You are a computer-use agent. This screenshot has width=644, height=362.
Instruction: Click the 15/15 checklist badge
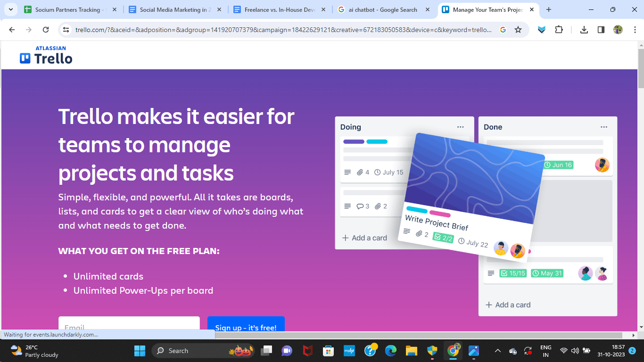pos(513,273)
